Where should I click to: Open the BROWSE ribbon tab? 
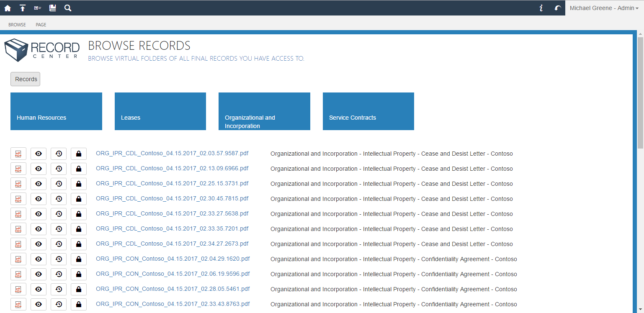click(x=17, y=25)
